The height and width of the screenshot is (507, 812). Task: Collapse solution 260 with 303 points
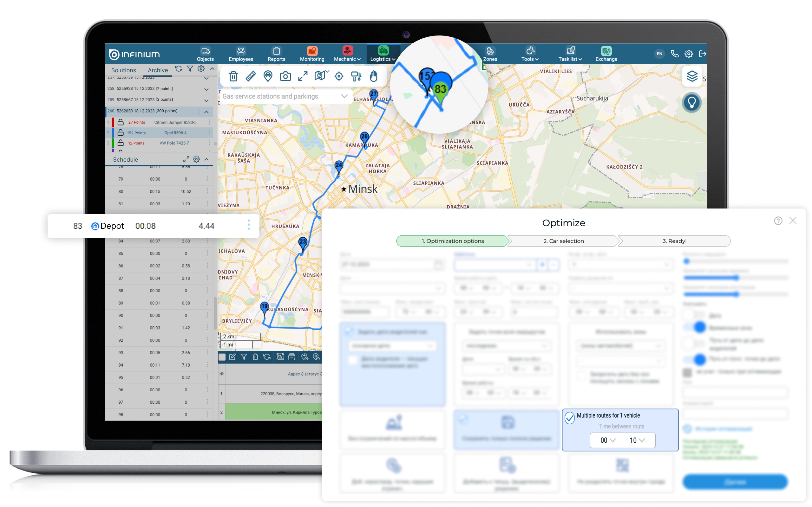pyautogui.click(x=206, y=111)
